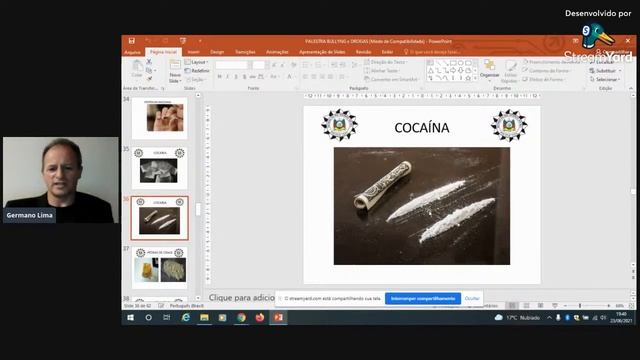Toggle underline formatting
The height and width of the screenshot is (360, 640).
236,77
